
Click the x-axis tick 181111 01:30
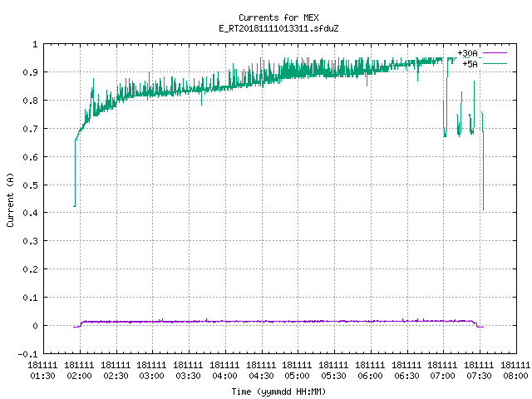(42, 371)
